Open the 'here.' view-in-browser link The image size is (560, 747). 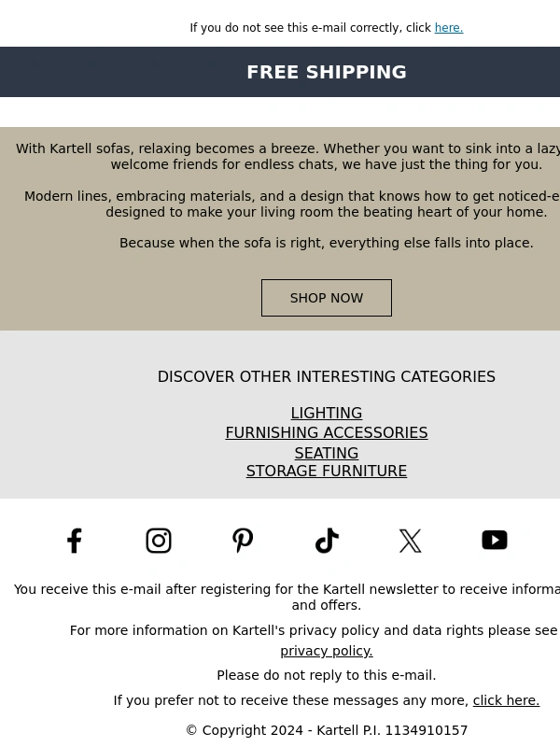449,28
